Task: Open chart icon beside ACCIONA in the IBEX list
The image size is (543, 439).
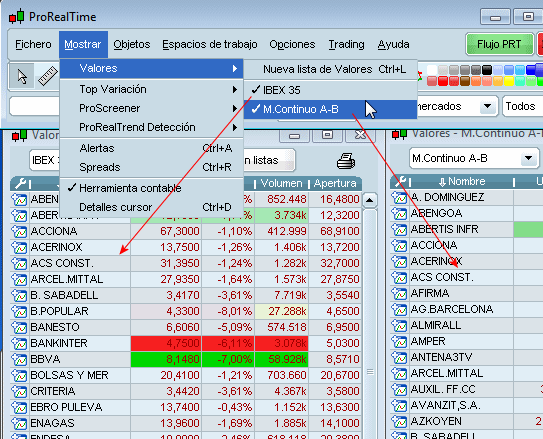Action: (x=19, y=231)
